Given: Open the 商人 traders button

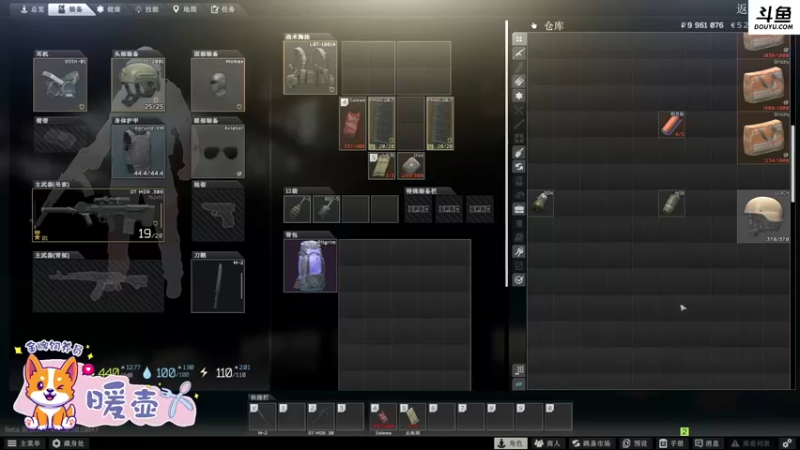Looking at the screenshot, I should pos(547,443).
